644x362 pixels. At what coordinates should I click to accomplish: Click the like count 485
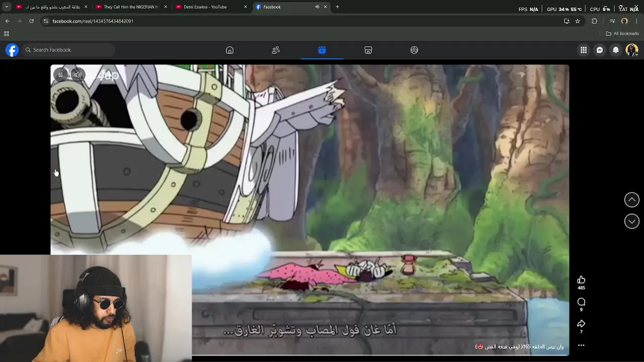(581, 288)
